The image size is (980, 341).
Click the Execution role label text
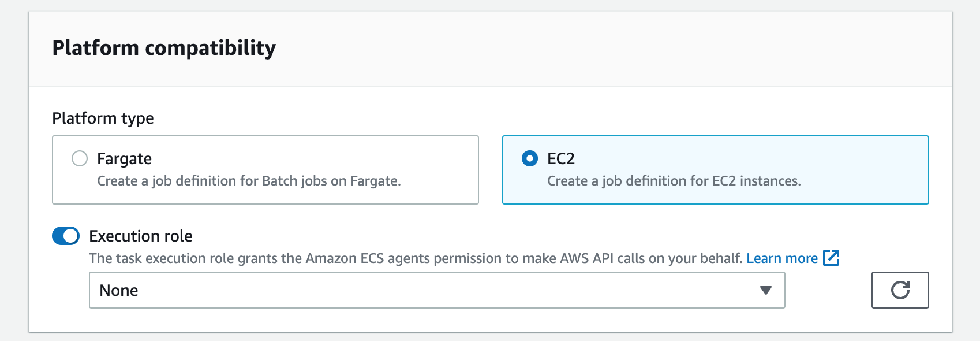141,236
